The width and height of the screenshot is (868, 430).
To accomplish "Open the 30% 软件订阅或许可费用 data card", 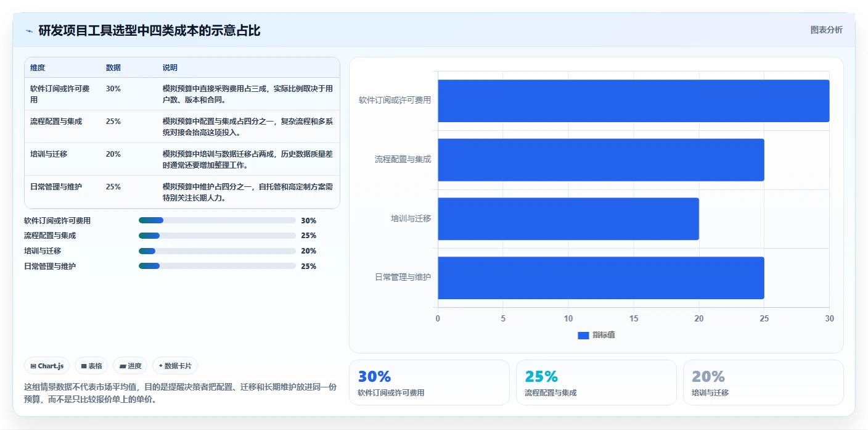I will pos(429,382).
